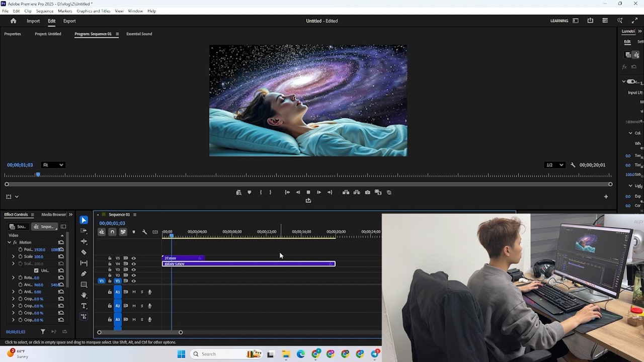
Task: Toggle lock on track V3
Action: click(110, 269)
